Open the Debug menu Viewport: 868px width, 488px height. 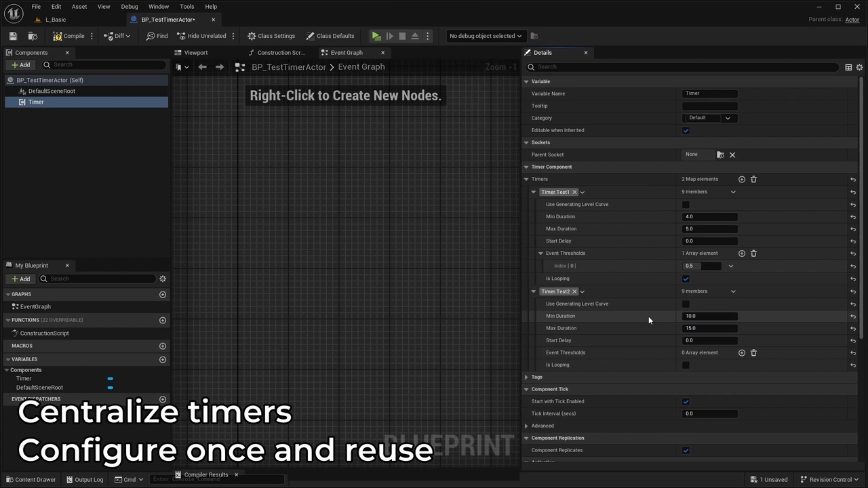pos(130,7)
